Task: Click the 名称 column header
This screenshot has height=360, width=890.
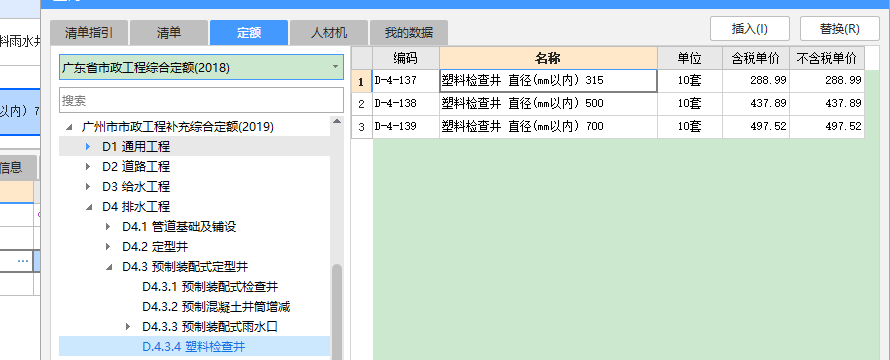Action: coord(548,58)
